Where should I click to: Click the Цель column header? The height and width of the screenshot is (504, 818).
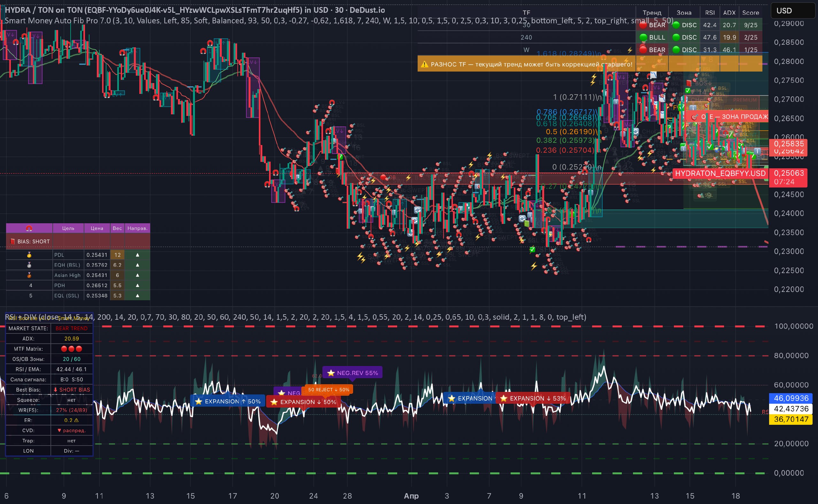pos(68,228)
